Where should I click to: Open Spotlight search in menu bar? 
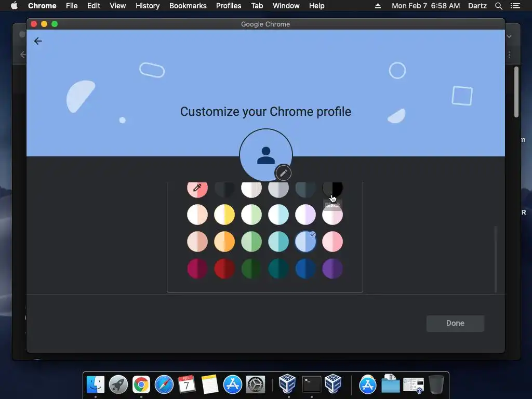click(498, 6)
